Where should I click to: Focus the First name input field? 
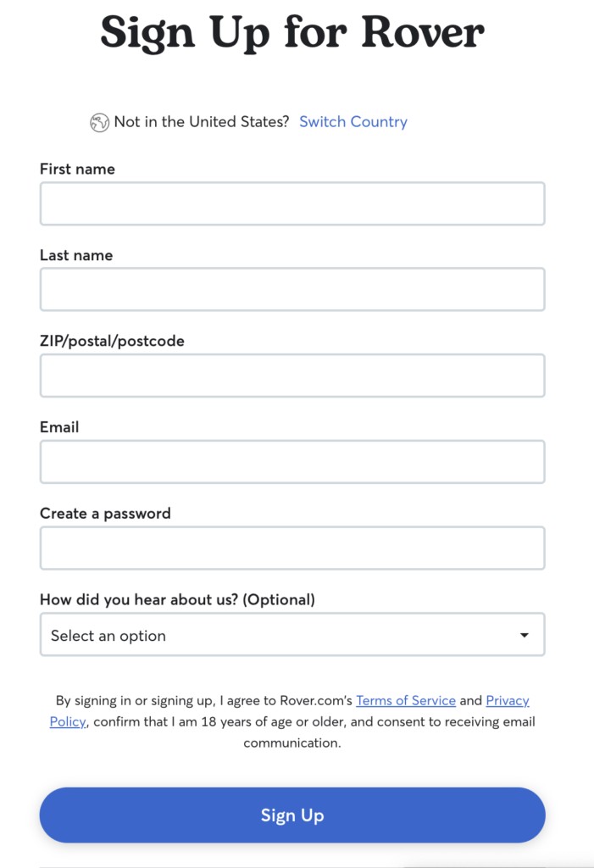[x=292, y=203]
